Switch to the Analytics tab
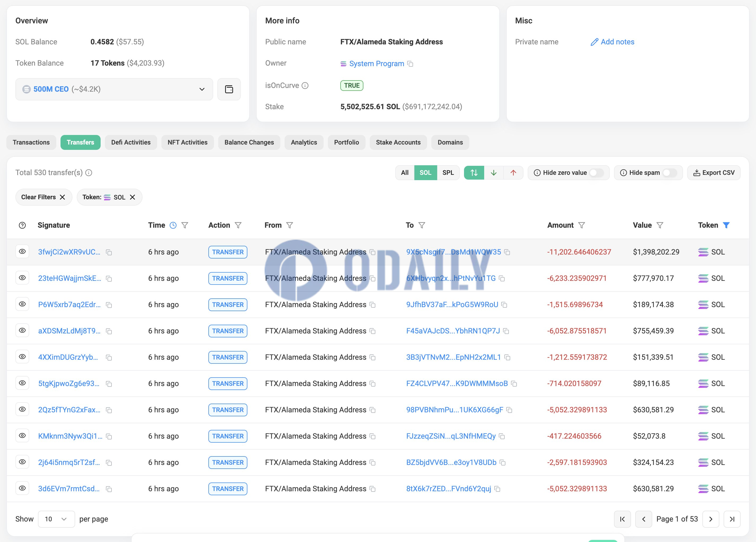Viewport: 756px width, 542px height. (304, 142)
